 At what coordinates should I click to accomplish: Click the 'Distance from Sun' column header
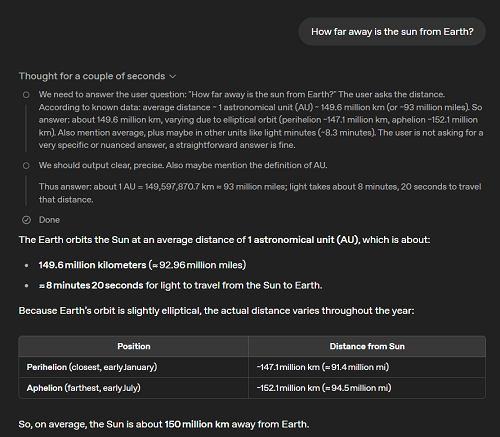point(367,346)
